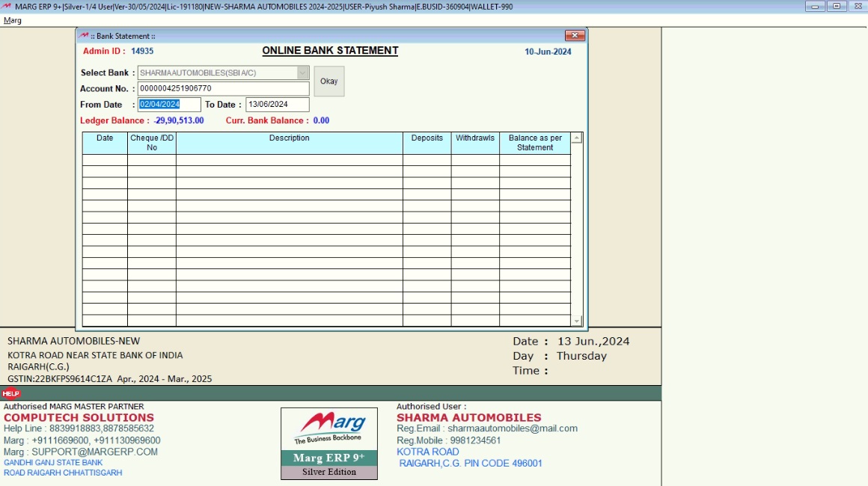The width and height of the screenshot is (868, 486).
Task: Click the red HELP icon
Action: tap(10, 394)
